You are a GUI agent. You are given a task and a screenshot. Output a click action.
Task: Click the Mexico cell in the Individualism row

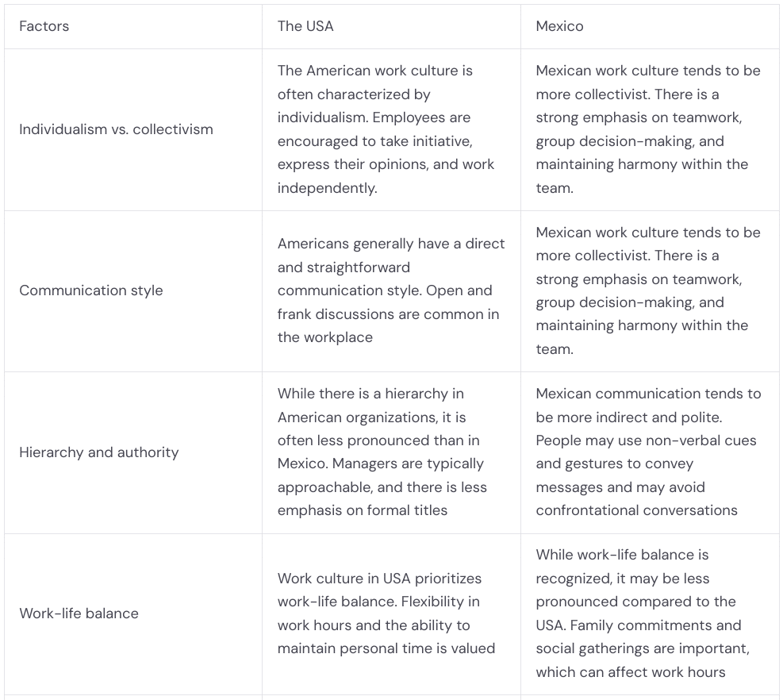click(x=647, y=129)
